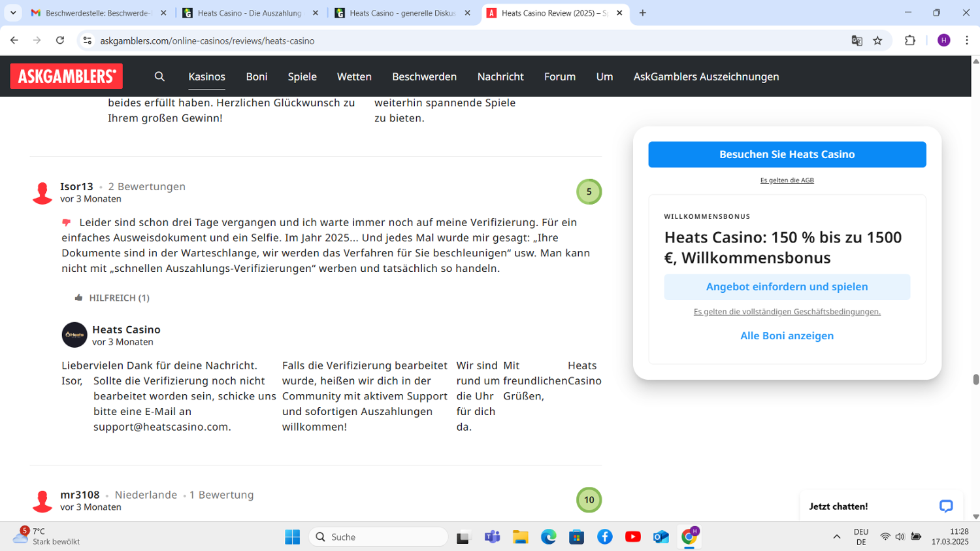980x551 pixels.
Task: Click the search magnifier icon in navbar
Action: click(x=159, y=76)
